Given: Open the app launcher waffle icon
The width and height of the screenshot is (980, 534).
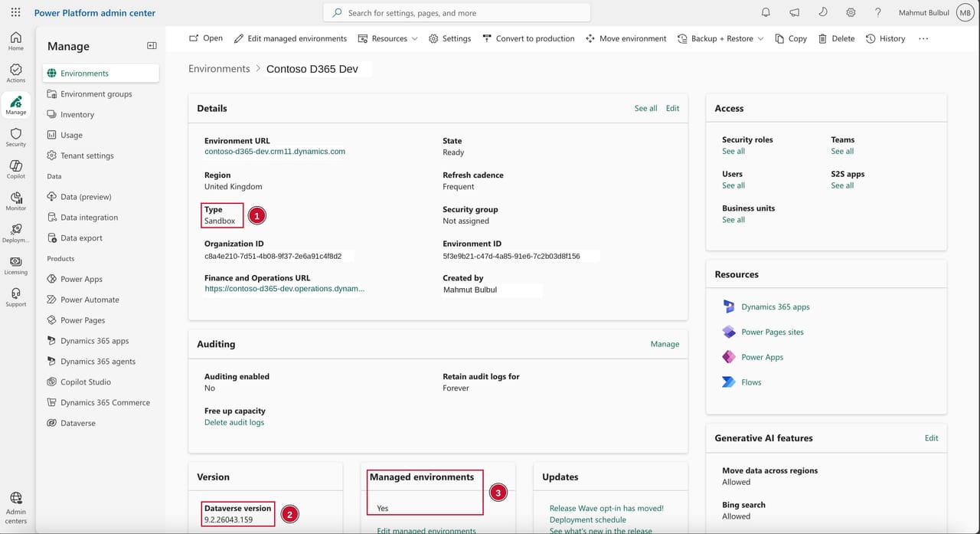Looking at the screenshot, I should 15,12.
